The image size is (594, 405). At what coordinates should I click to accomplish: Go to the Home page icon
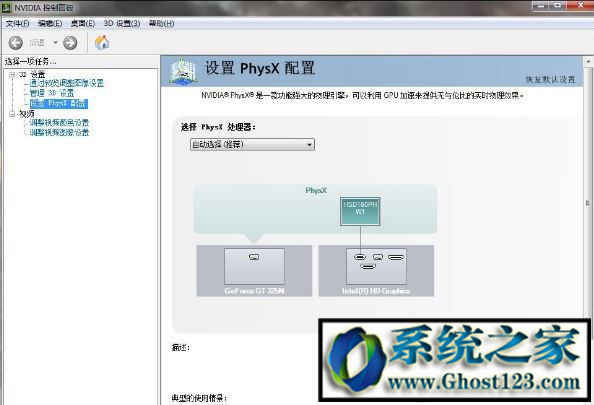click(x=102, y=42)
